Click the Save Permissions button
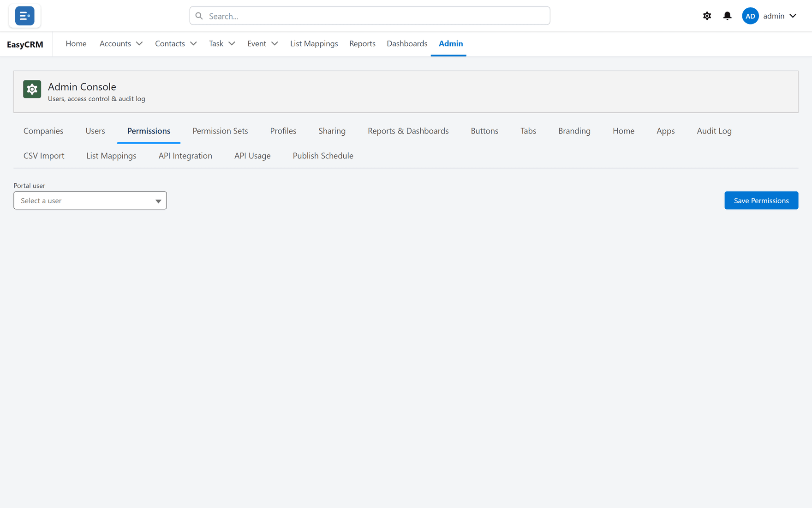This screenshot has width=812, height=508. click(x=761, y=200)
